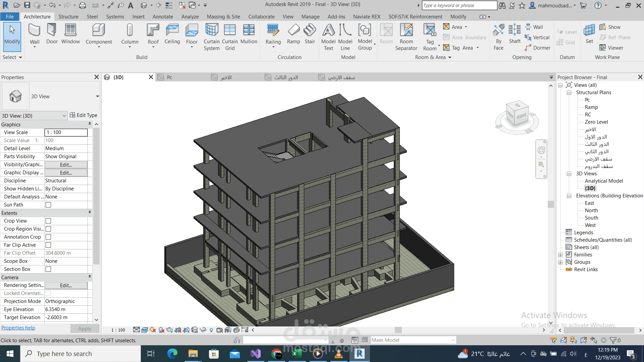Toggle Crop Region Visible checkbox

[48, 229]
